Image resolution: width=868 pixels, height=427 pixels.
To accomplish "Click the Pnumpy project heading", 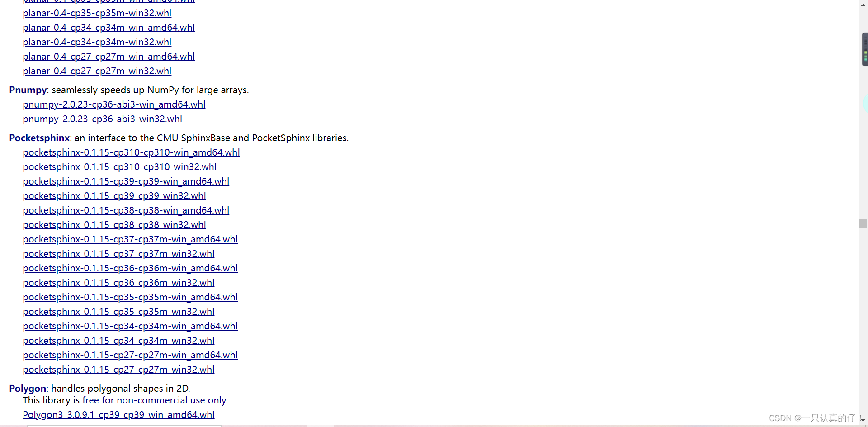I will (28, 90).
